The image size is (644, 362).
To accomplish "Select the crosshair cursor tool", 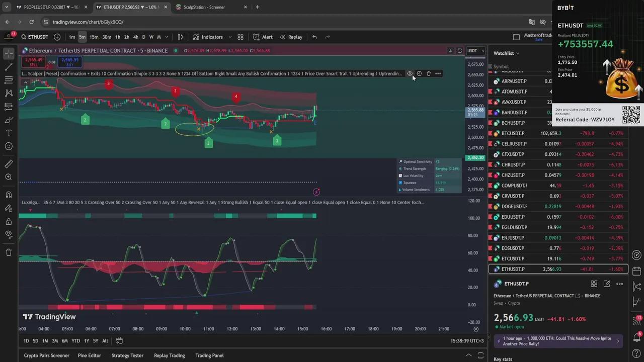I will [x=9, y=53].
